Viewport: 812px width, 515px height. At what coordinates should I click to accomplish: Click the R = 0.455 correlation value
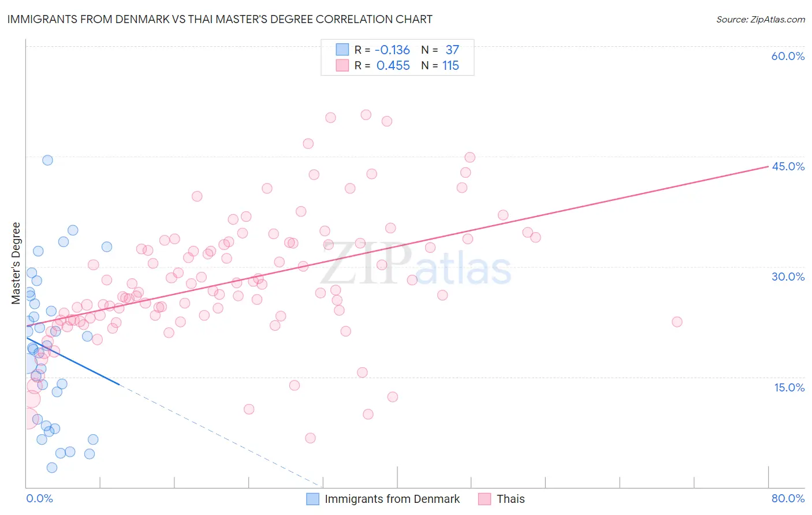382,65
